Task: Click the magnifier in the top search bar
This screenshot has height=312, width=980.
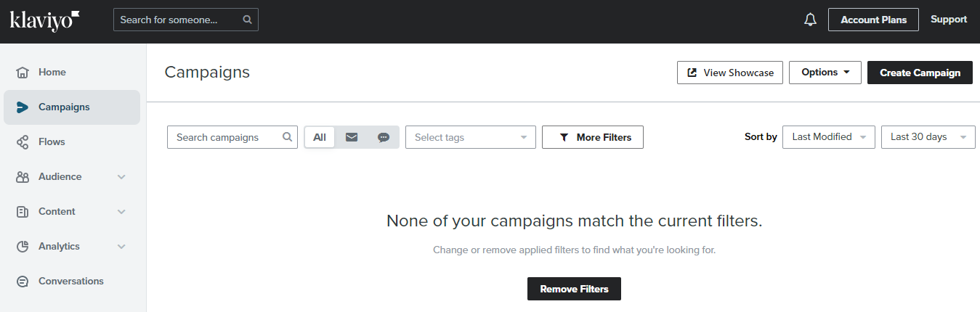Action: click(248, 20)
